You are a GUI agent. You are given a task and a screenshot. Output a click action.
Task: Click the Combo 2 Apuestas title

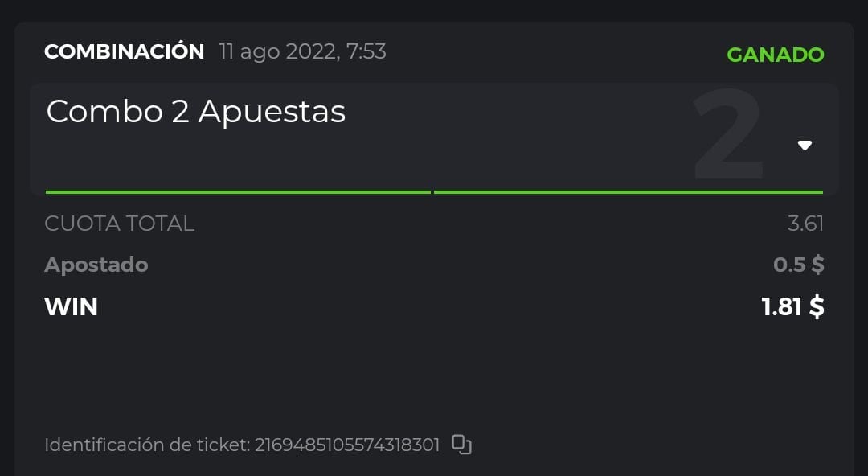click(196, 112)
